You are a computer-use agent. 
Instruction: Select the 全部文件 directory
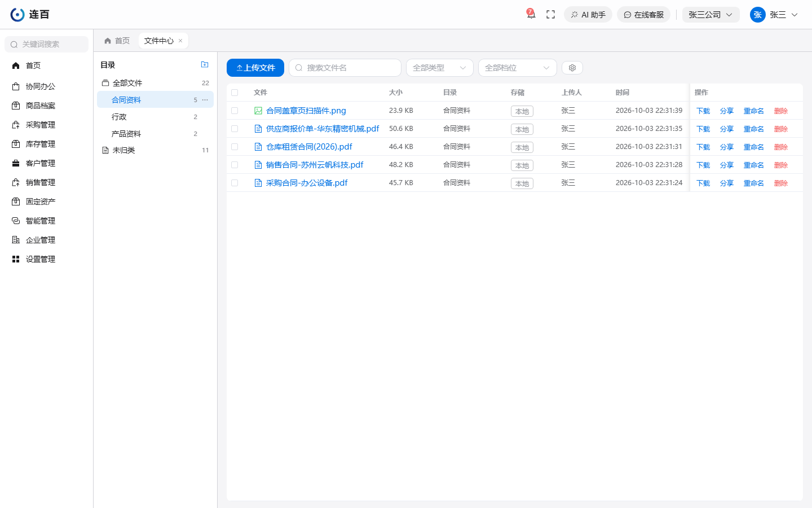[x=155, y=83]
